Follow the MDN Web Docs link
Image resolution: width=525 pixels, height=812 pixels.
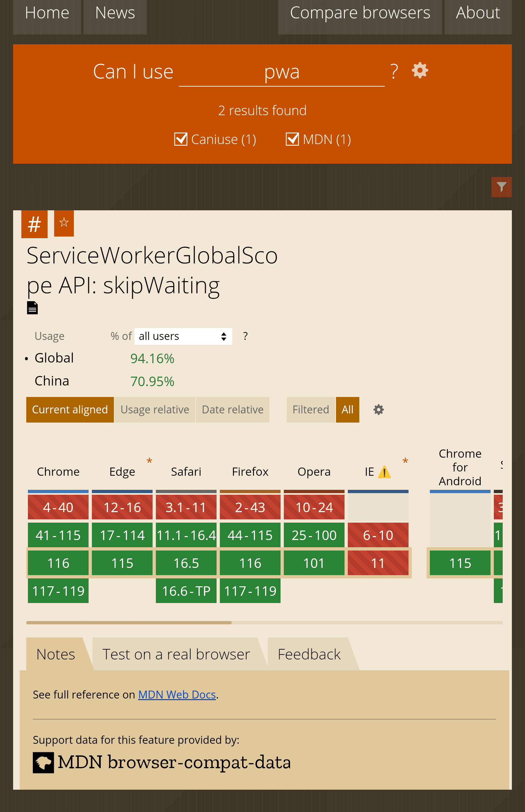tap(177, 695)
